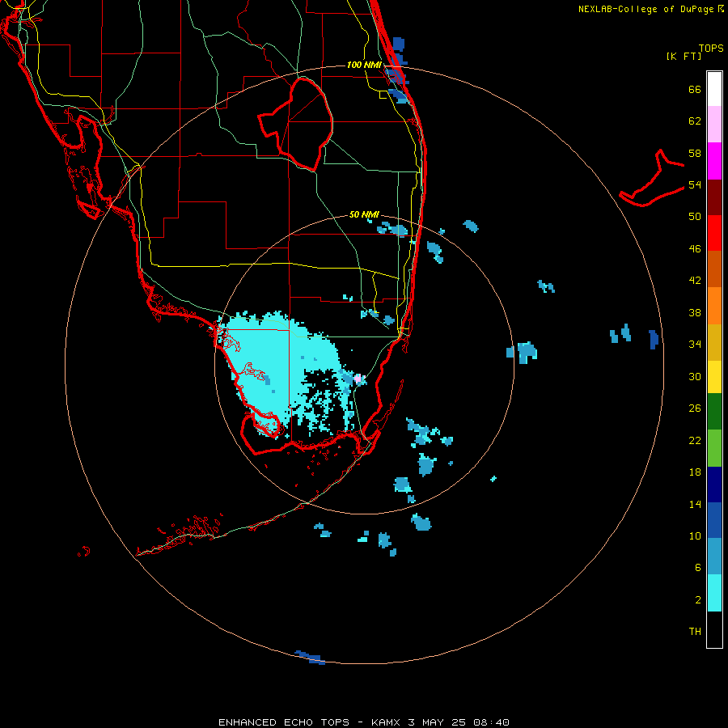The height and width of the screenshot is (728, 728).
Task: Select the dark orange 46 kft swatch
Action: tap(714, 269)
